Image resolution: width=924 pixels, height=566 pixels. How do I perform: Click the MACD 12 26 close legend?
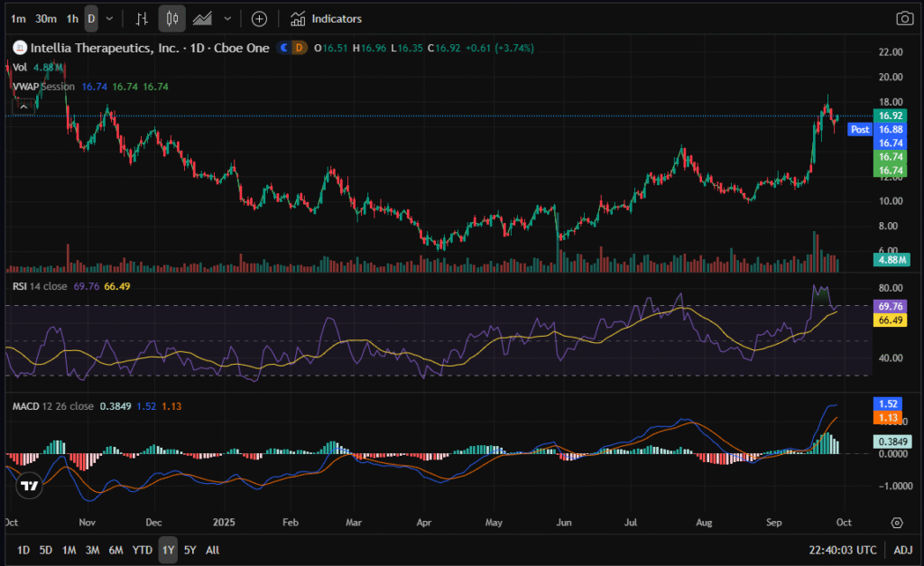(52, 406)
